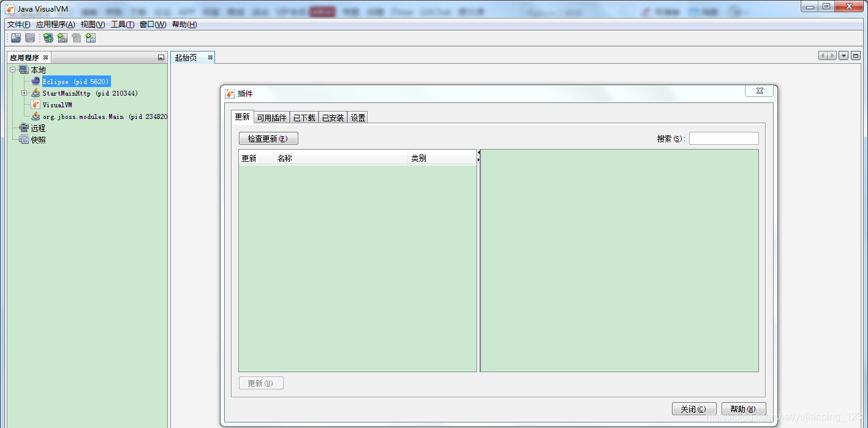This screenshot has height=428, width=868.
Task: Open the document list dropdown arrow
Action: pyautogui.click(x=843, y=56)
